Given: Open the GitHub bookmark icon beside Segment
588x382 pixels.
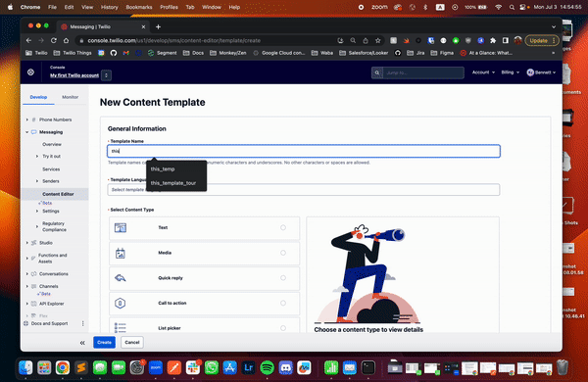Looking at the screenshot, I should tap(114, 53).
